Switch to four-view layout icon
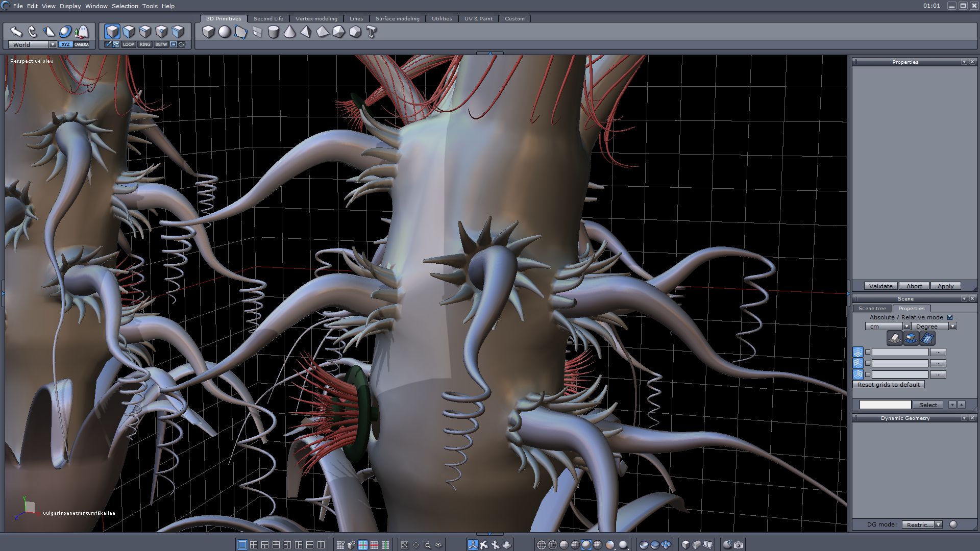This screenshot has height=551, width=980. tap(254, 545)
